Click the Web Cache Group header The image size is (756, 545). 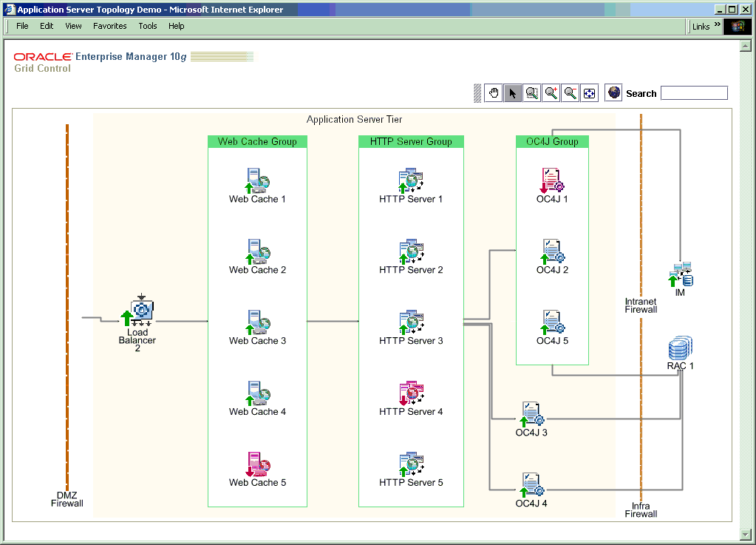(x=257, y=142)
